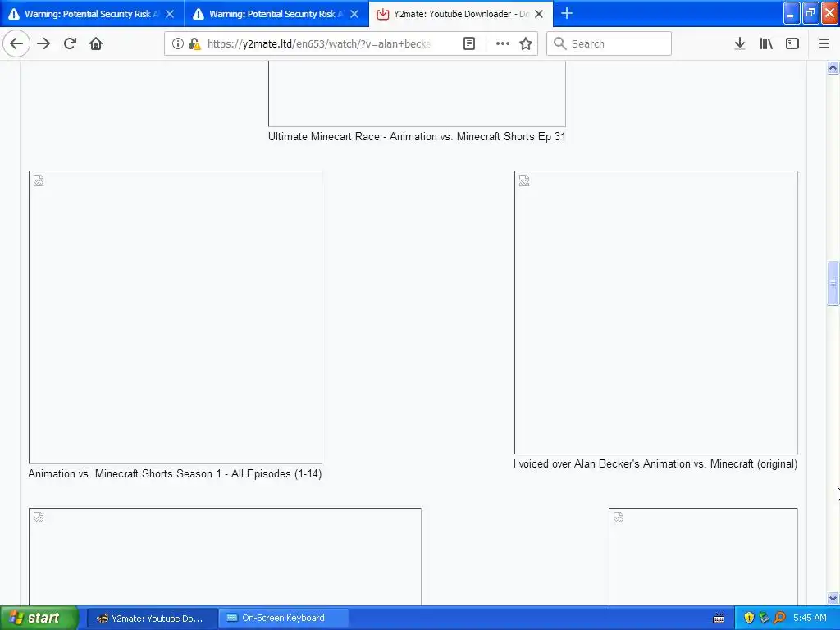Go back to the previous page
Viewport: 840px width, 630px height.
tap(16, 43)
